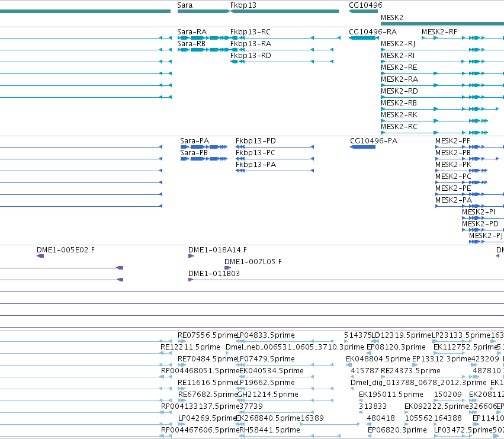Select EST RE12211.5prime

pos(190,347)
